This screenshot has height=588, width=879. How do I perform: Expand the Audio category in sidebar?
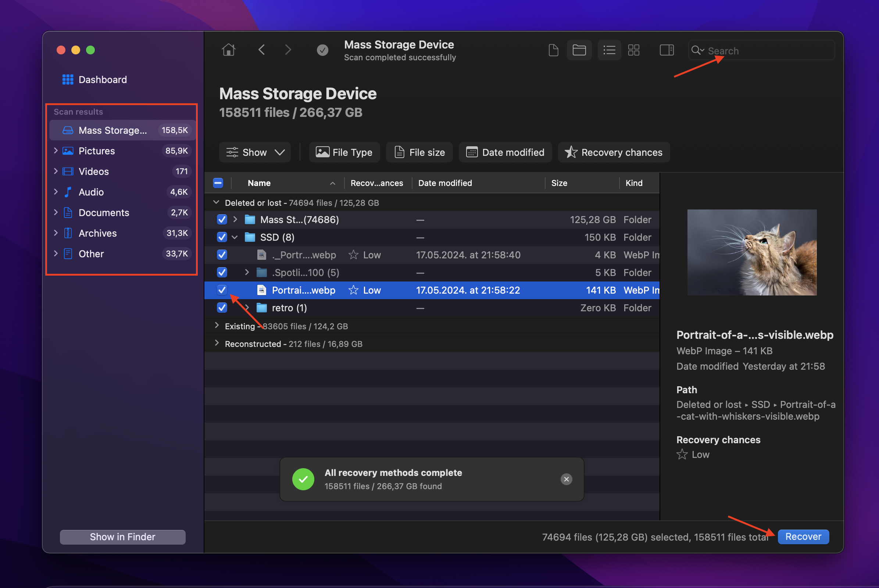[x=56, y=191]
